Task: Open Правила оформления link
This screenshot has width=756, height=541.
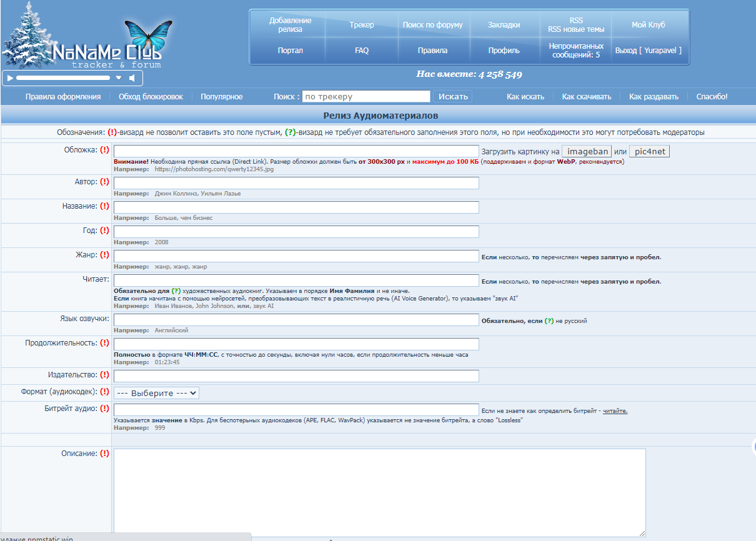Action: point(63,97)
